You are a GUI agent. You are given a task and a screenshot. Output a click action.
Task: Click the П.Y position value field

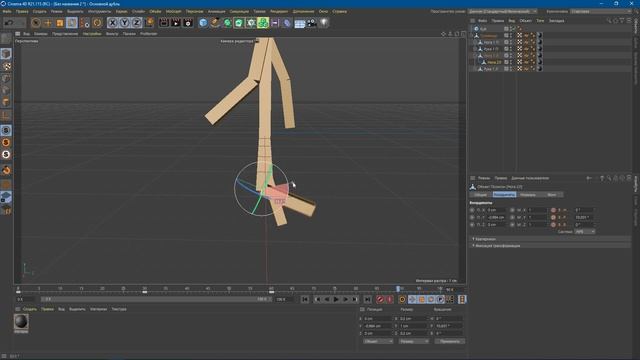click(497, 217)
